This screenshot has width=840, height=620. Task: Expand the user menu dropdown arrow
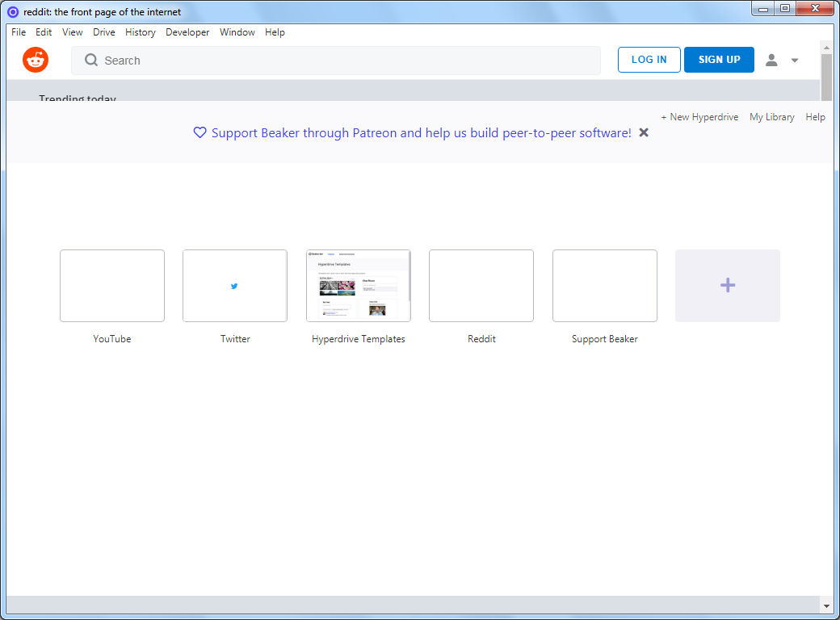795,61
